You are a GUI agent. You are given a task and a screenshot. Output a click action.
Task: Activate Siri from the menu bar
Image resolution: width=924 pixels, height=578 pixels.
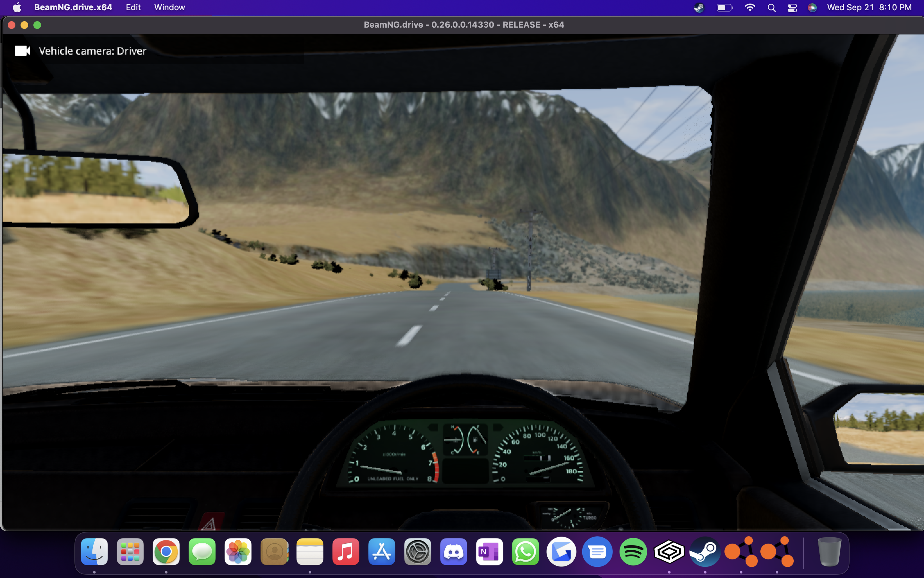tap(812, 8)
